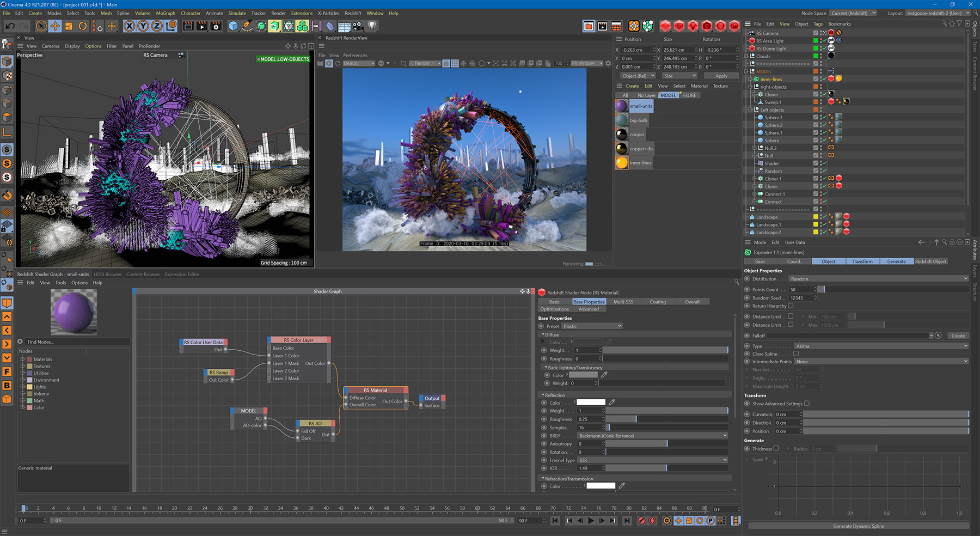Viewport: 980px width, 536px height.
Task: Expand the Materials node category
Action: click(23, 360)
